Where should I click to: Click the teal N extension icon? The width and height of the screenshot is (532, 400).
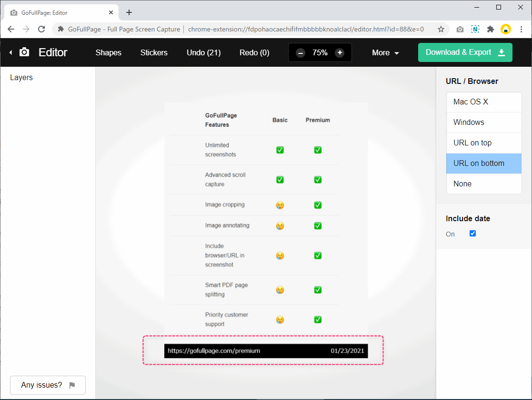coord(475,29)
